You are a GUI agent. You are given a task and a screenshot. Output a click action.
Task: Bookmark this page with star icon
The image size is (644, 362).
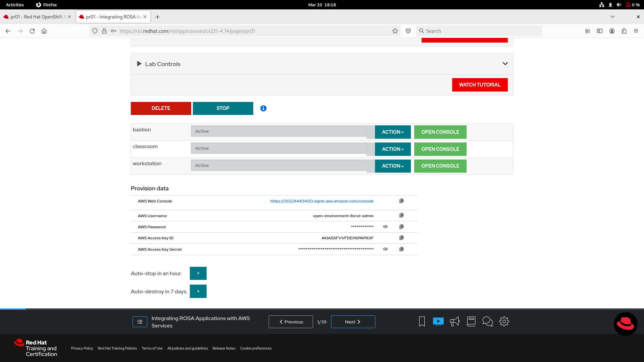tap(395, 31)
